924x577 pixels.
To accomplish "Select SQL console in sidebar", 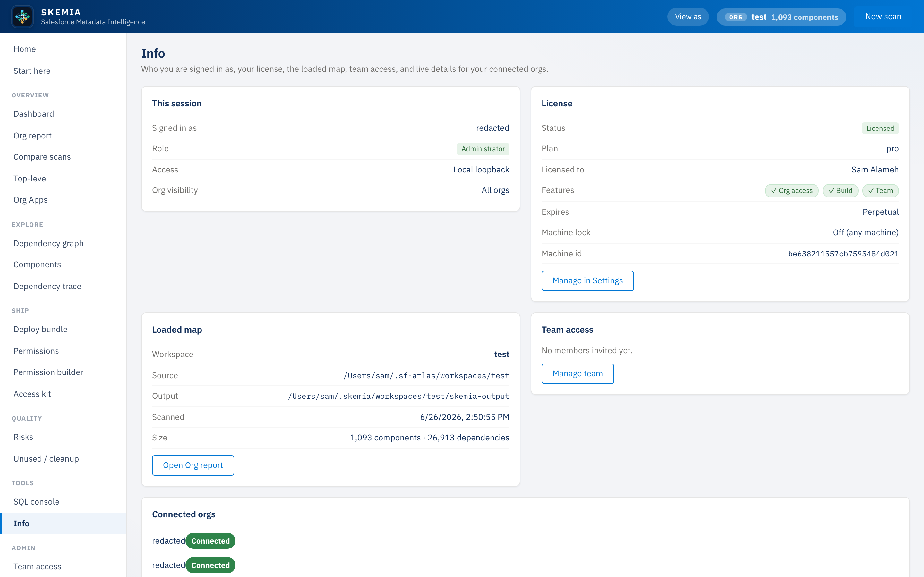I will point(36,501).
